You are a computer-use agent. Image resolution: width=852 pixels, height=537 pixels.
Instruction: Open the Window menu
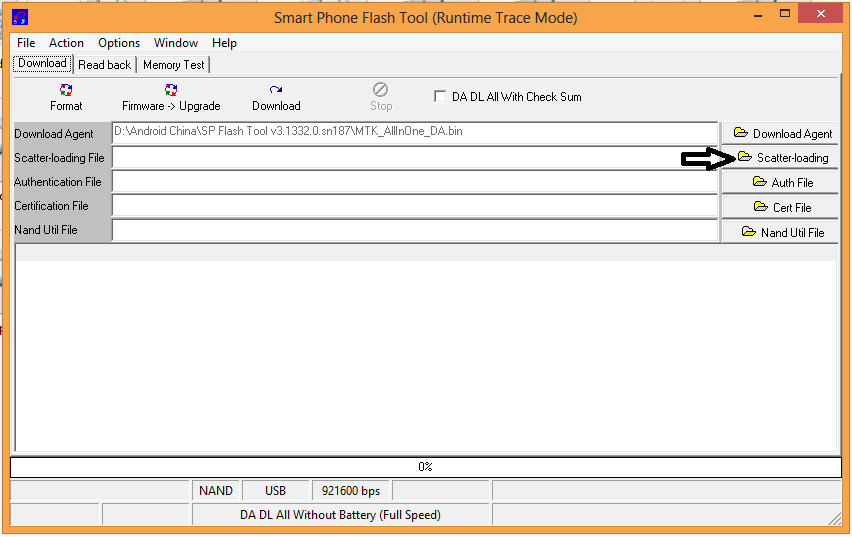click(x=176, y=43)
